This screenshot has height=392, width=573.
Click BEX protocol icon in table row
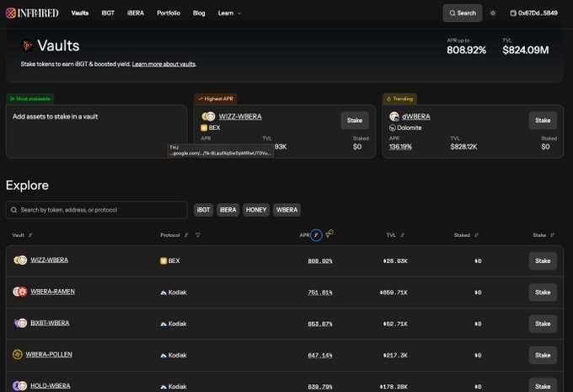pyautogui.click(x=163, y=260)
